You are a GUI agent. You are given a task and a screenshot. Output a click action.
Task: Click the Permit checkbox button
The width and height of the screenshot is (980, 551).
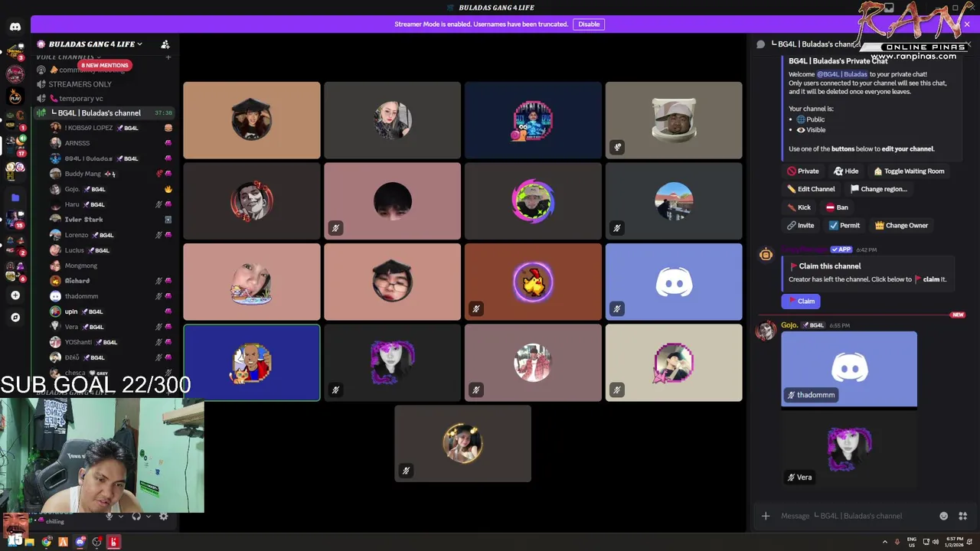click(844, 226)
